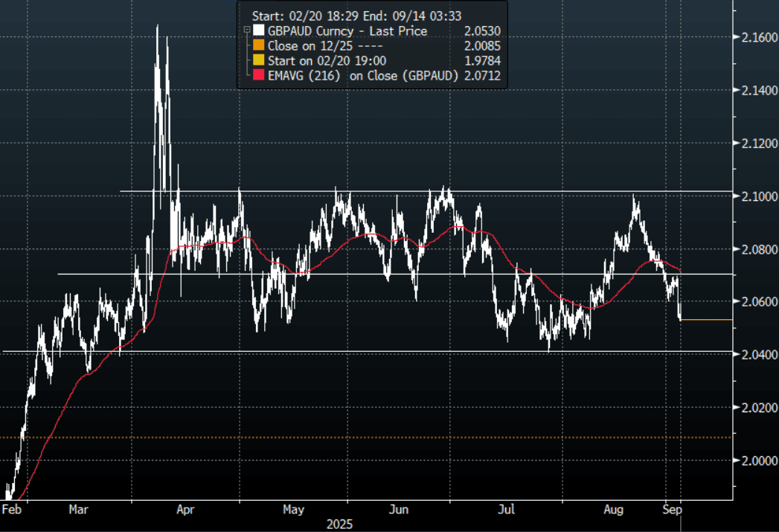779x532 pixels.
Task: Click the white GBPAUD Last Price legend swatch
Action: pyautogui.click(x=258, y=31)
